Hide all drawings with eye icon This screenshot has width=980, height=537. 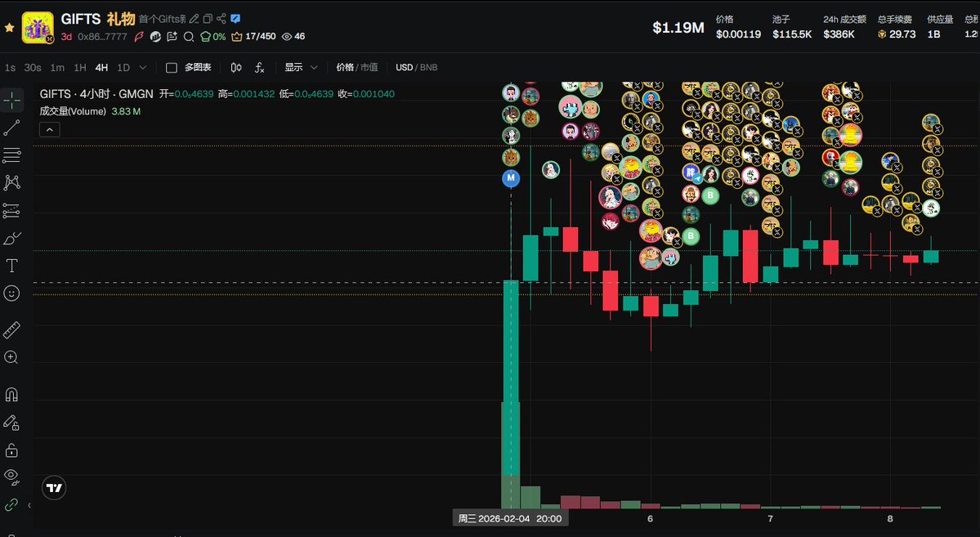pos(12,477)
